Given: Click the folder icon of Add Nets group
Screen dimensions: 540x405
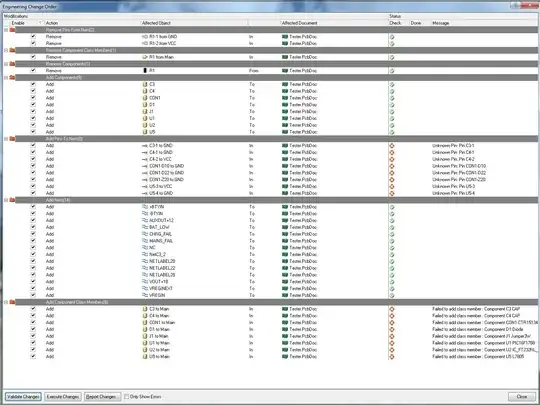Looking at the screenshot, I should (x=12, y=200).
